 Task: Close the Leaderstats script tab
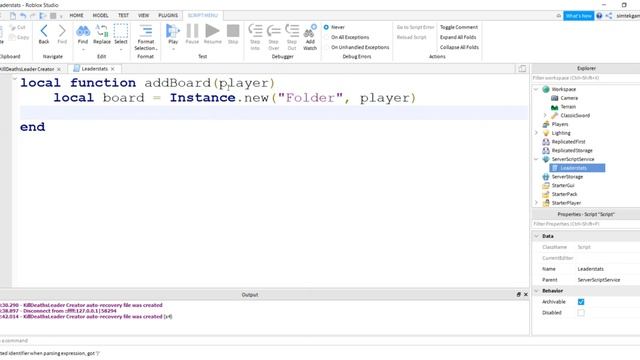click(113, 69)
